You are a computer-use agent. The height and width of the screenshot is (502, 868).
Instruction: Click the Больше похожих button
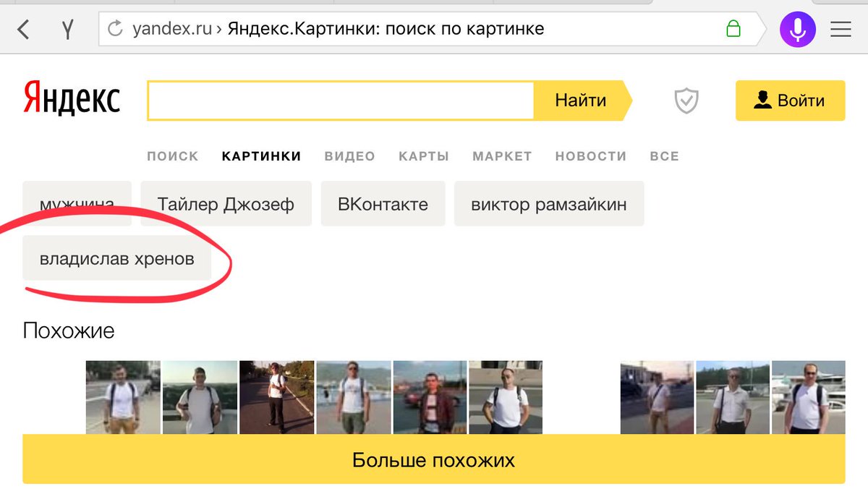(434, 459)
